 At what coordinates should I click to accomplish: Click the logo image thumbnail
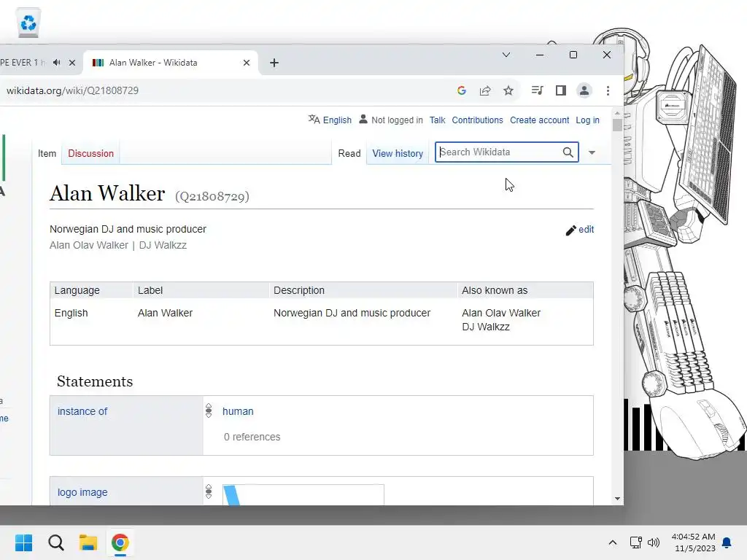pyautogui.click(x=303, y=495)
